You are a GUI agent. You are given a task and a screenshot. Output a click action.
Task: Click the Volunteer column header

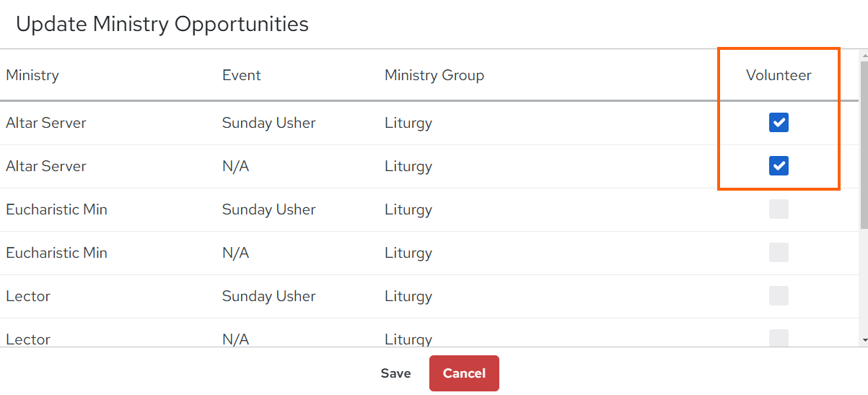tap(779, 75)
